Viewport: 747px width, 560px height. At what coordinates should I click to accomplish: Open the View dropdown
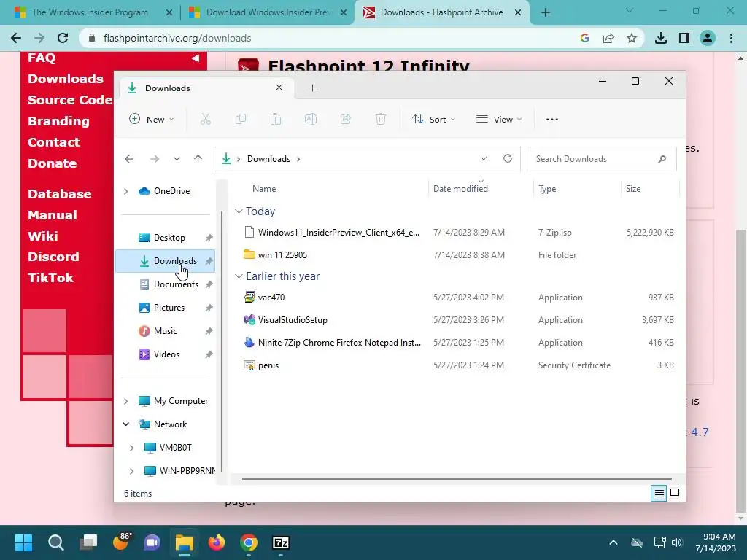[x=499, y=119]
